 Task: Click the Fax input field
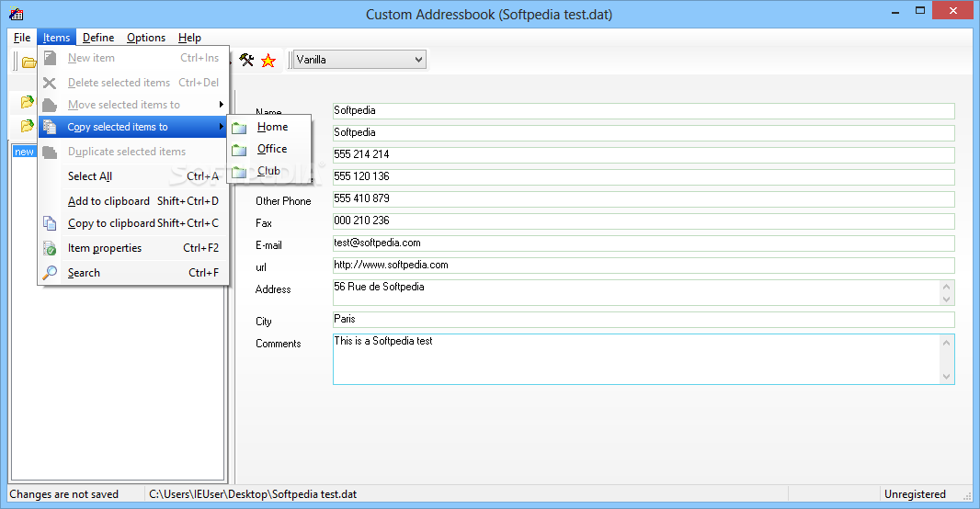(x=644, y=221)
